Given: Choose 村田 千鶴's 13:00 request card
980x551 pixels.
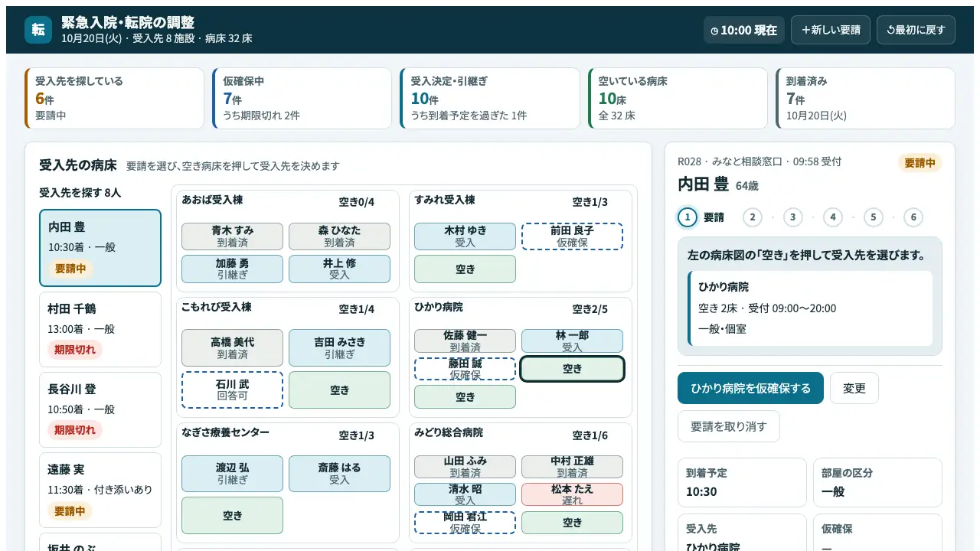Looking at the screenshot, I should (100, 330).
